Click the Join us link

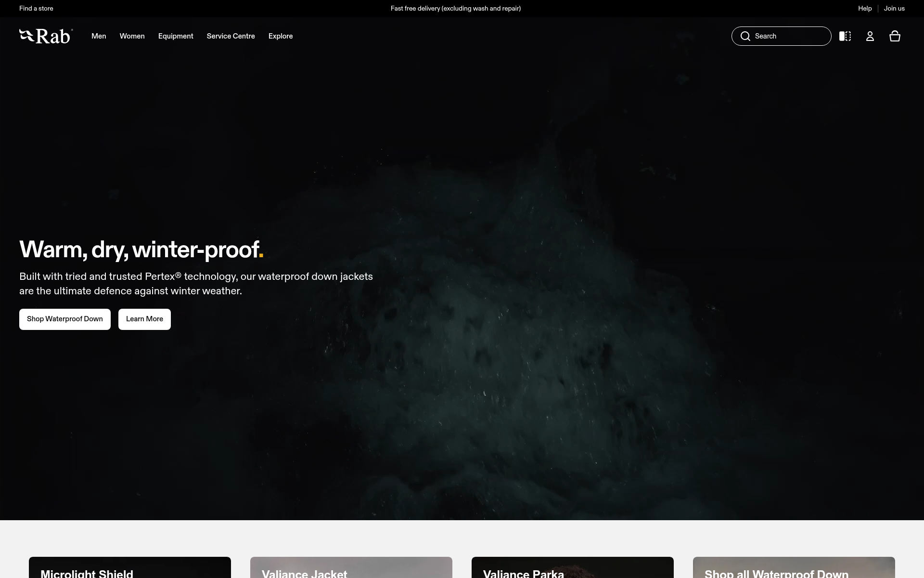[x=894, y=9]
